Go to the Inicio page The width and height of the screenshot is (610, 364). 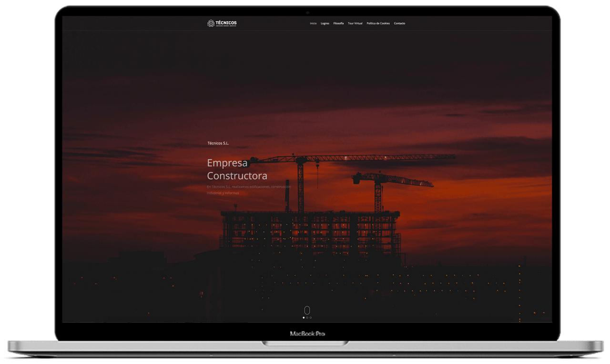313,23
